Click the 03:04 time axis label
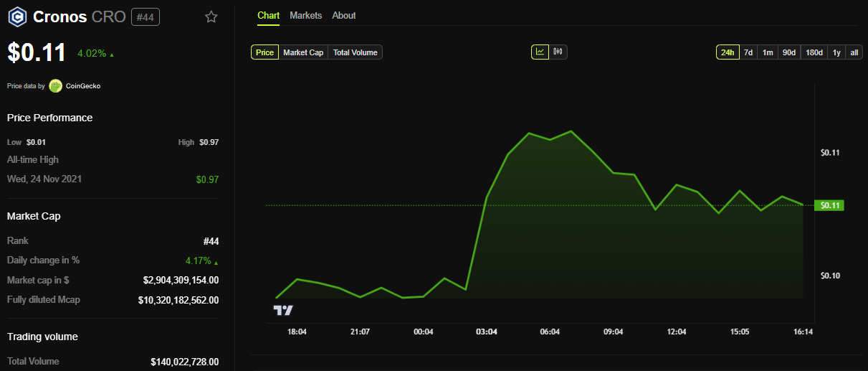Image resolution: width=868 pixels, height=371 pixels. click(487, 332)
